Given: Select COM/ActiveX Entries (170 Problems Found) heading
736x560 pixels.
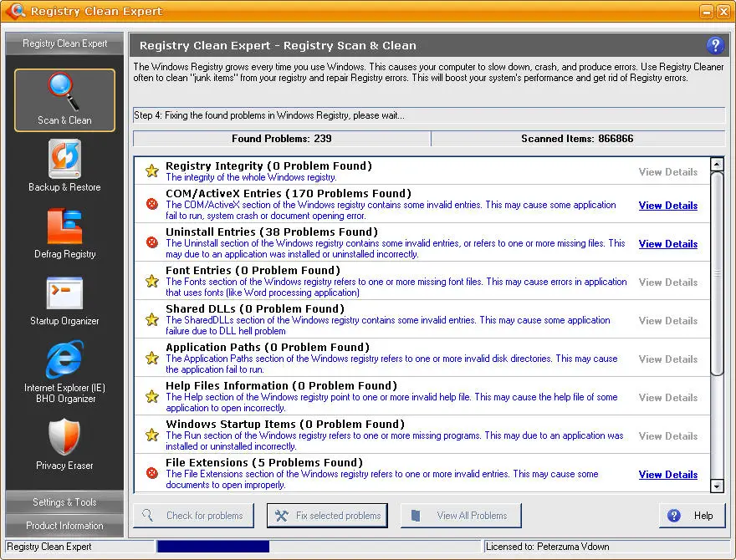Looking at the screenshot, I should (289, 193).
